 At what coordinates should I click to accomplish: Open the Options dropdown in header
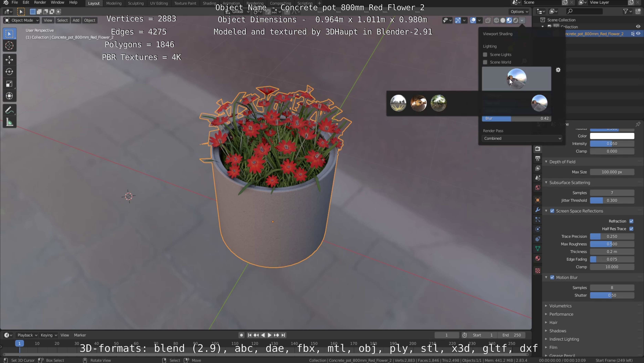(519, 12)
